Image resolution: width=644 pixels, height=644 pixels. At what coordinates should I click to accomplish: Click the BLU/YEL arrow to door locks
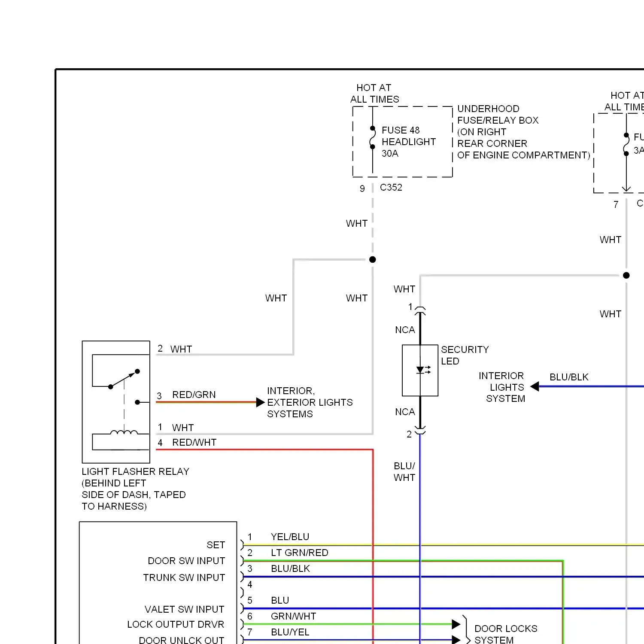coord(456,640)
